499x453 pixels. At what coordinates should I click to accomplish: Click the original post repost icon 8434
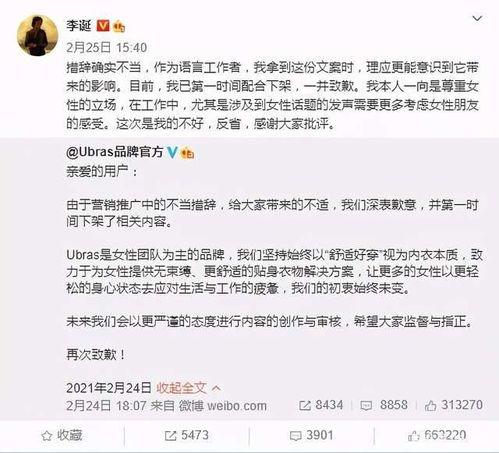pos(321,405)
